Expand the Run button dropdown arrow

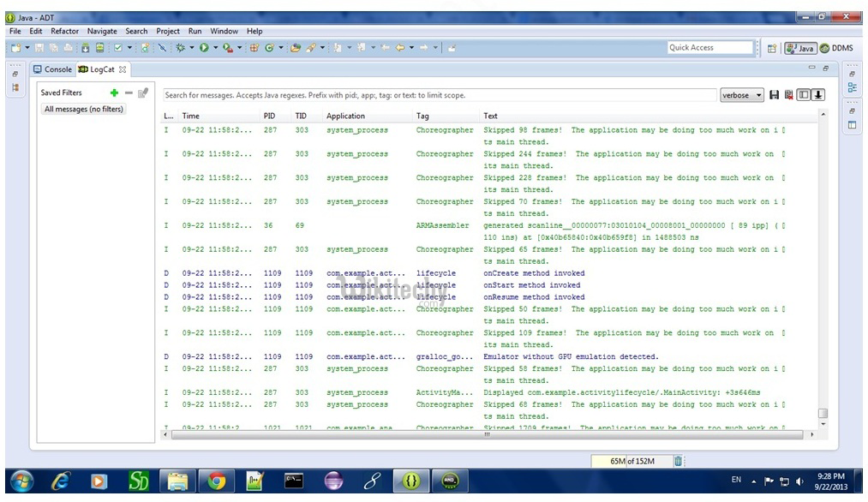(215, 48)
